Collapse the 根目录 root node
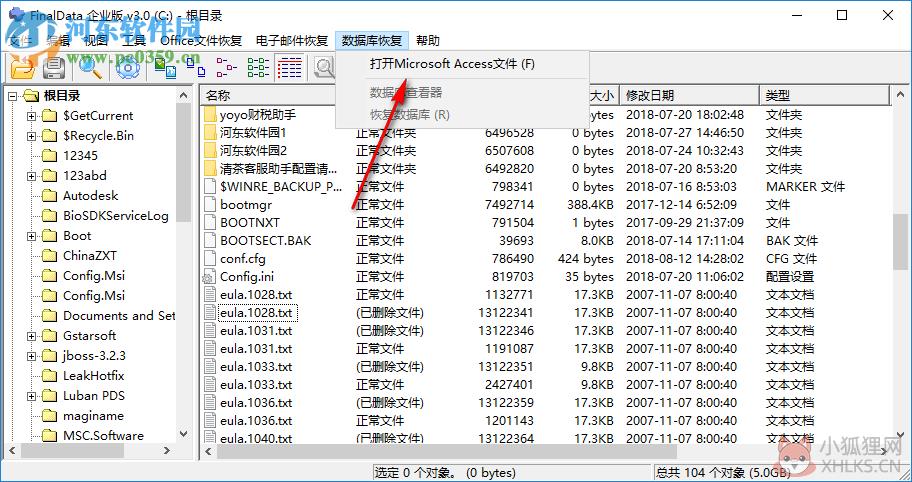The width and height of the screenshot is (912, 482). 13,96
